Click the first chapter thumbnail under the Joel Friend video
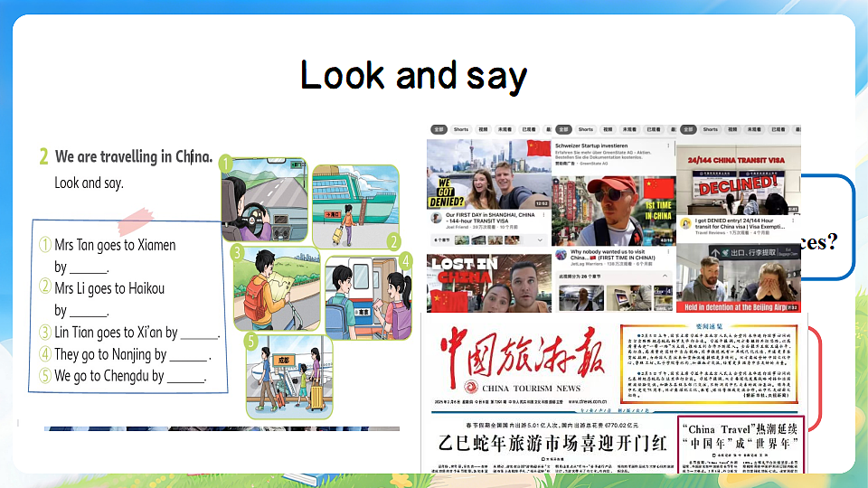Image resolution: width=868 pixels, height=488 pixels. tap(462, 240)
